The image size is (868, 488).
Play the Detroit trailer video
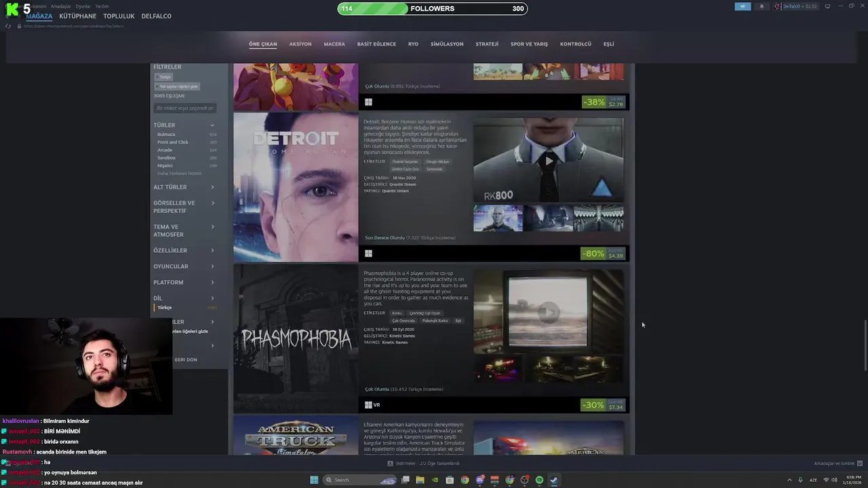pyautogui.click(x=548, y=161)
